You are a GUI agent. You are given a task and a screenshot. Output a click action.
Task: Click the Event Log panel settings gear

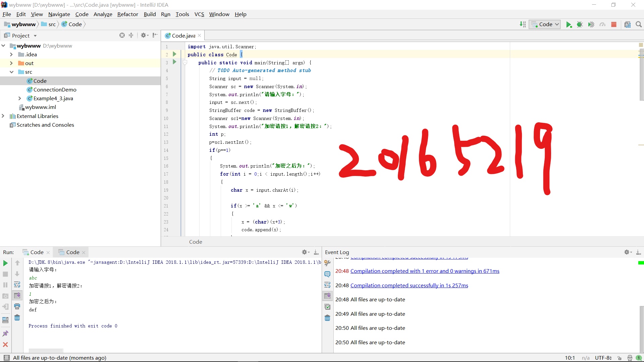click(x=627, y=252)
